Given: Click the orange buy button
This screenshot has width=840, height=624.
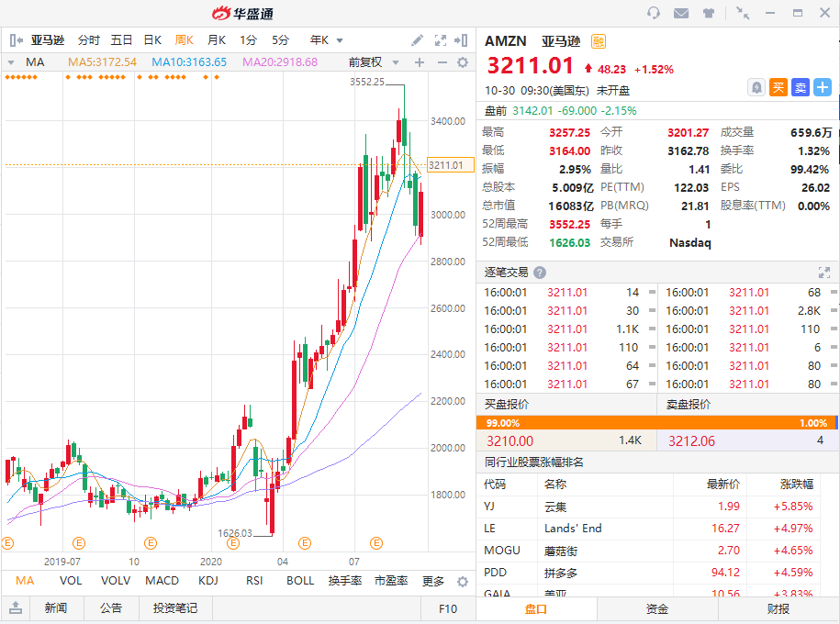Looking at the screenshot, I should (778, 87).
